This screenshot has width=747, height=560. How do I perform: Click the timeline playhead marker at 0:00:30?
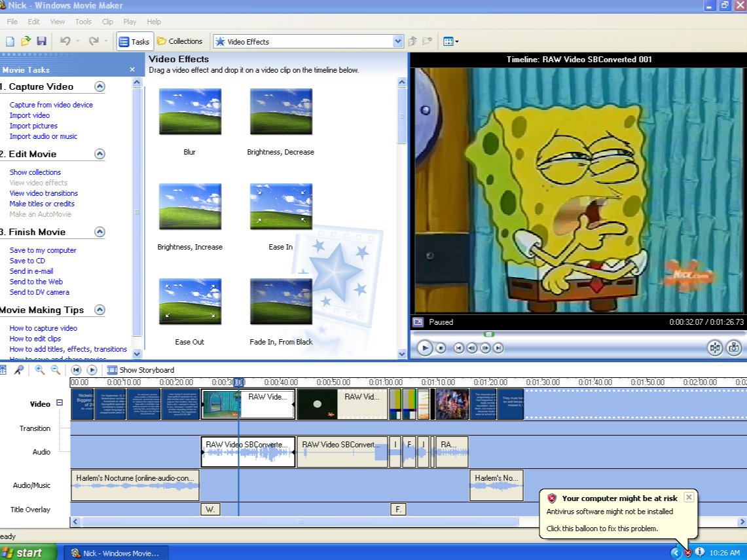(239, 383)
